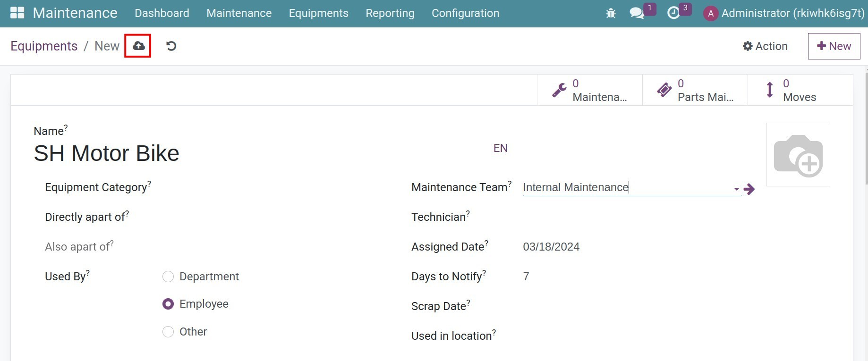This screenshot has height=361, width=868.
Task: Select the Department radio button
Action: (168, 277)
